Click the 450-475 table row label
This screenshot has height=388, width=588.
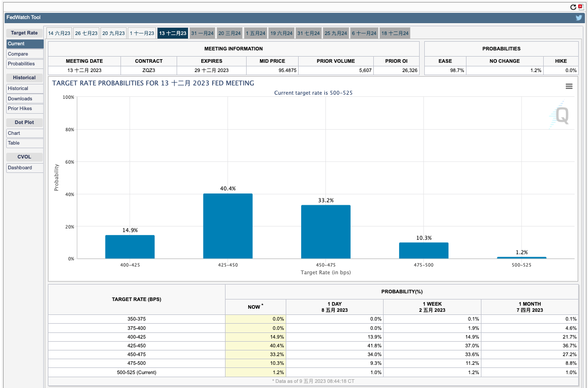(x=136, y=355)
